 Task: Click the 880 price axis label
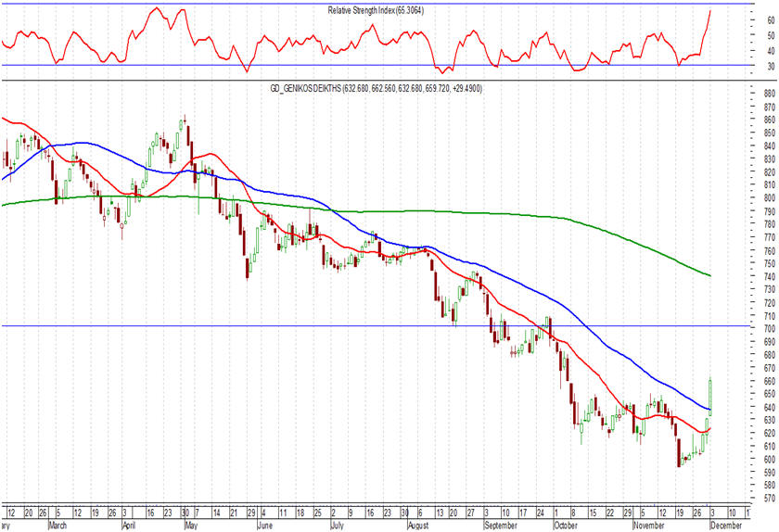770,94
